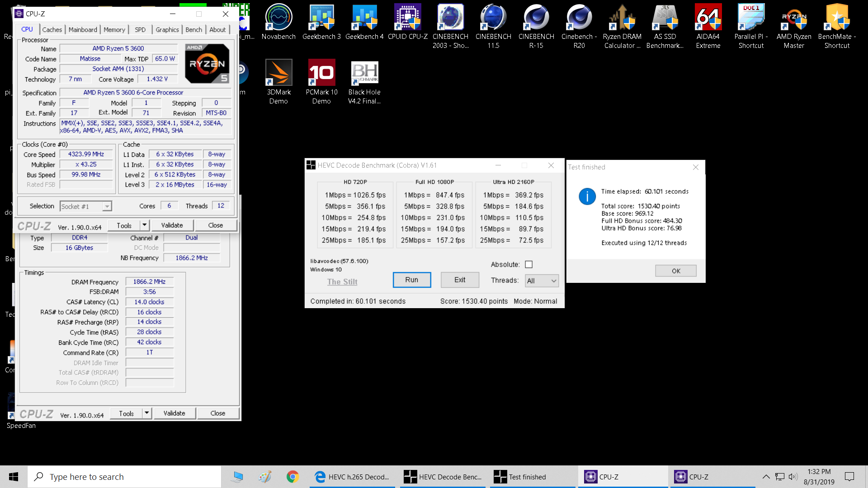This screenshot has height=488, width=868.
Task: Show hidden icons in system tray
Action: [766, 477]
